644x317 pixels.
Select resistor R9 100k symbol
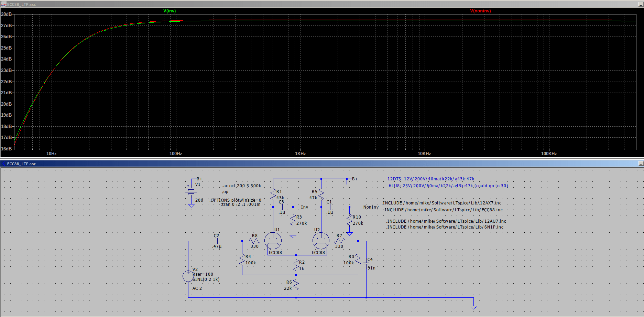click(x=358, y=260)
